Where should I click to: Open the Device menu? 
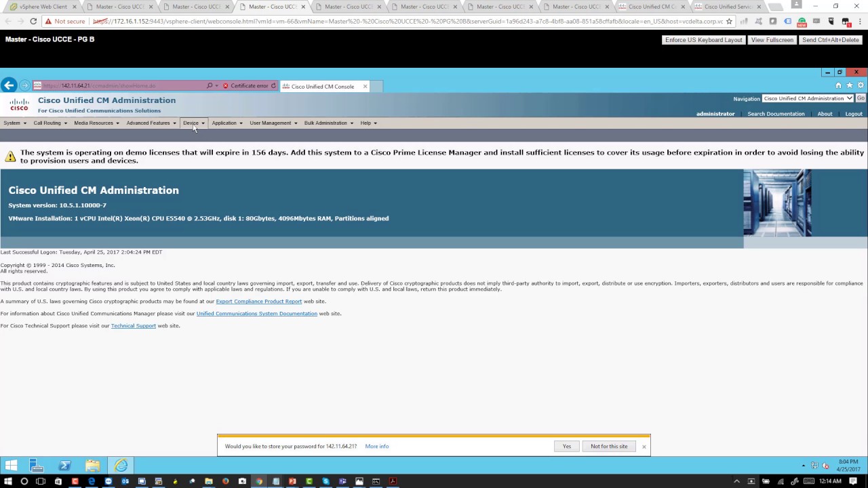tap(193, 123)
